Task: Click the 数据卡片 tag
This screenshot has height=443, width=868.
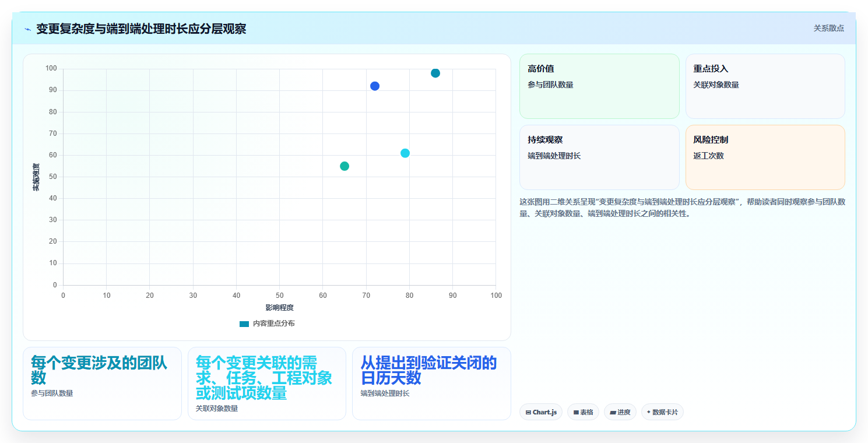Action: coord(662,412)
